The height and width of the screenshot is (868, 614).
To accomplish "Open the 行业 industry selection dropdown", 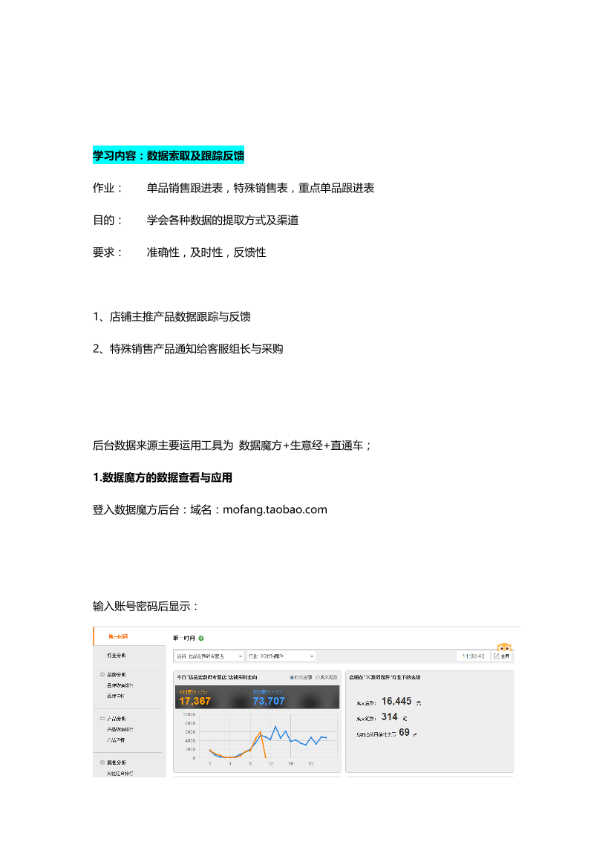I will click(281, 656).
